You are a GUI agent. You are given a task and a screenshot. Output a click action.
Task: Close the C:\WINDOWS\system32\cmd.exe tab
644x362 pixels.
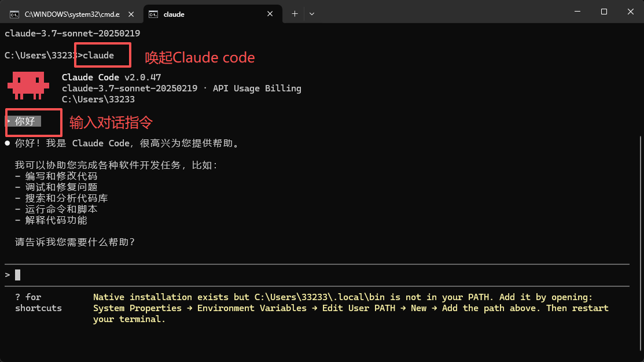131,13
